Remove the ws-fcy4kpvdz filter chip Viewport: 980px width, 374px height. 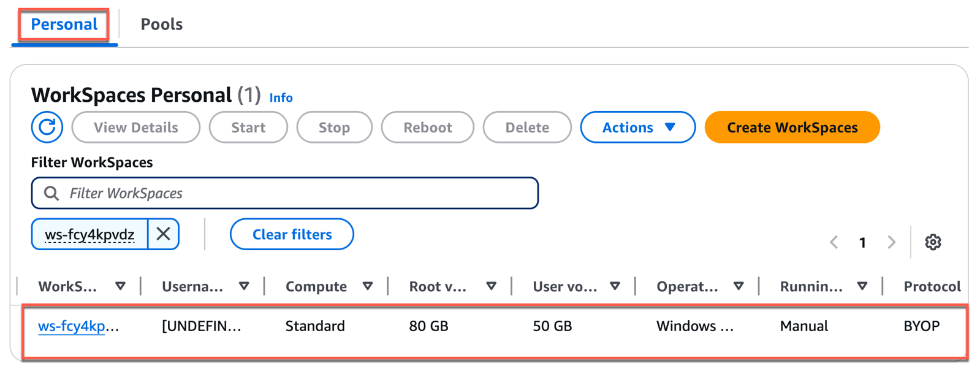point(163,234)
